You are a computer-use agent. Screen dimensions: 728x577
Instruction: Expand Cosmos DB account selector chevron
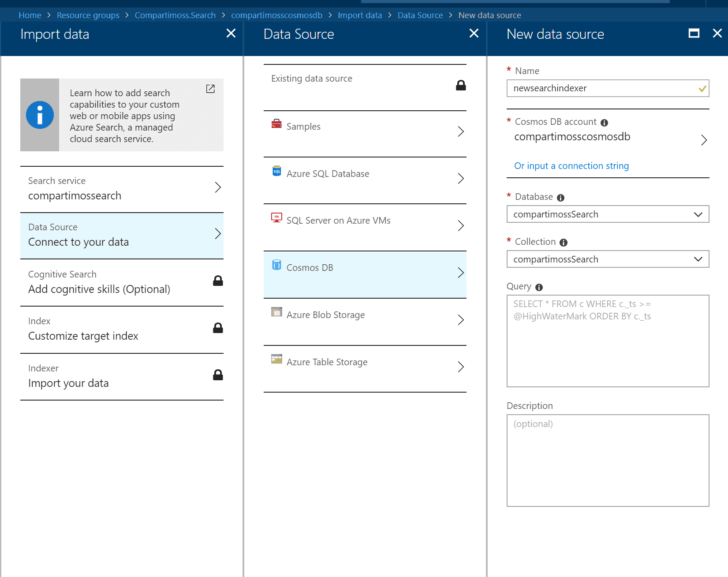click(x=704, y=140)
